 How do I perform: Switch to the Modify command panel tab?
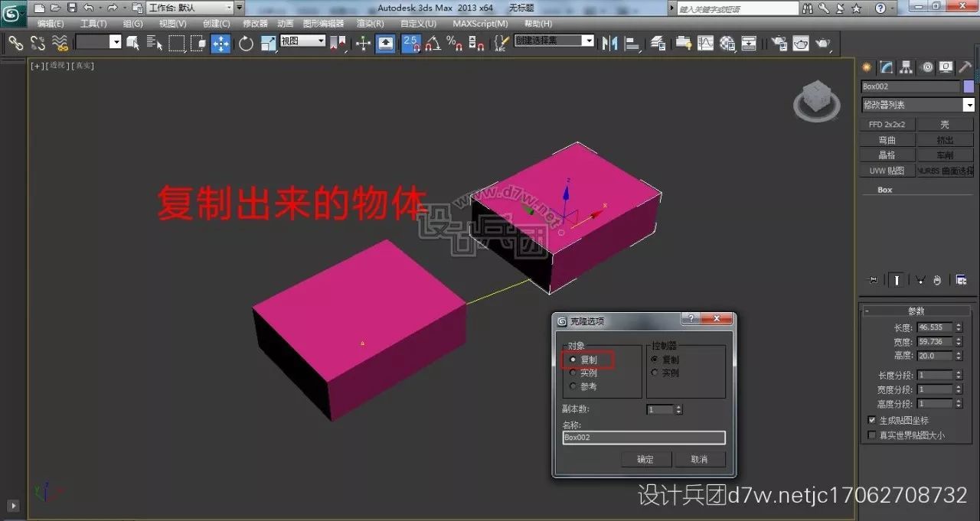tap(887, 67)
